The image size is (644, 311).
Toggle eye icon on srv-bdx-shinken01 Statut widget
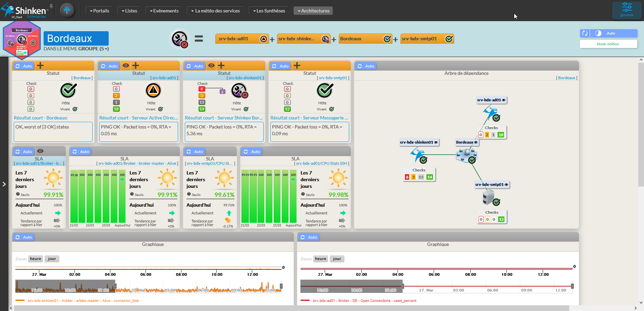pyautogui.click(x=211, y=66)
